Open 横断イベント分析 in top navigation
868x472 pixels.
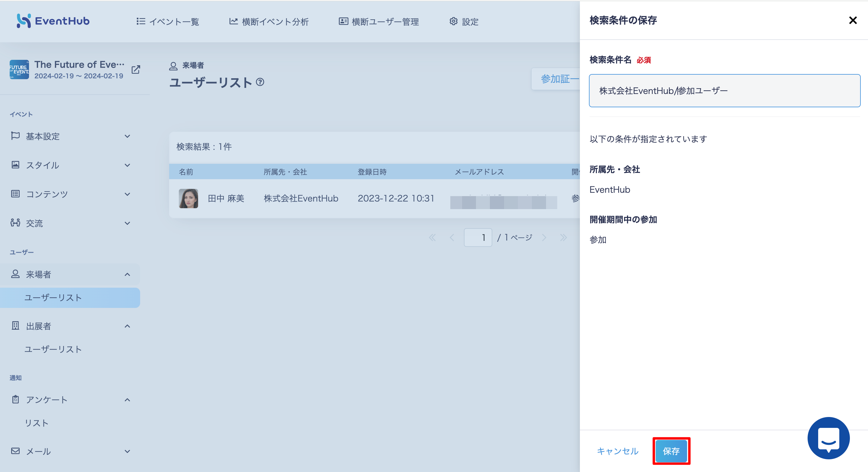(268, 21)
